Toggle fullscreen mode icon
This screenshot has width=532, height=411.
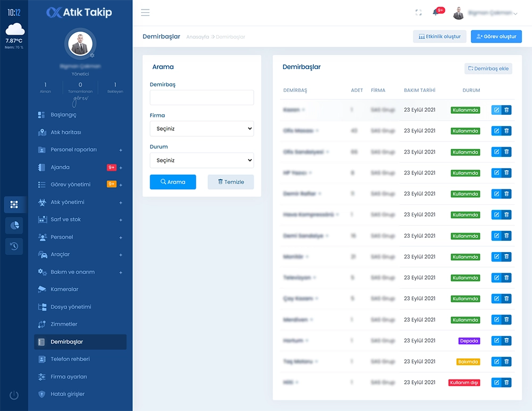(418, 13)
